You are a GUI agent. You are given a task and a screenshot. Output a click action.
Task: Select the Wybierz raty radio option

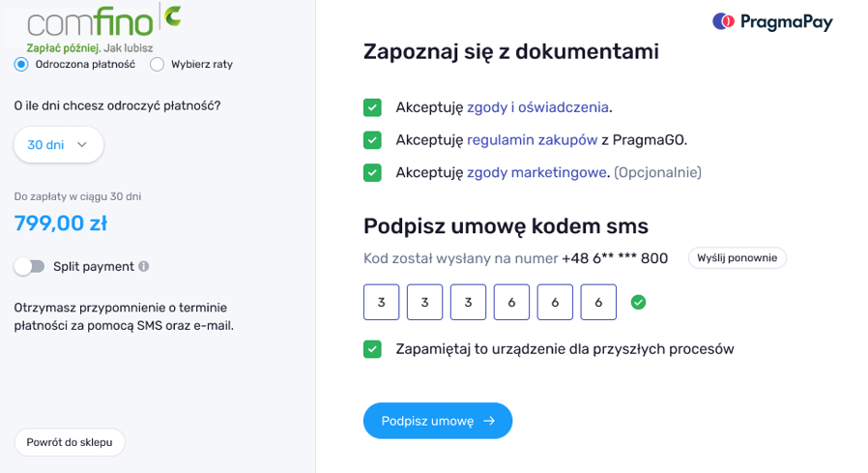pyautogui.click(x=157, y=64)
